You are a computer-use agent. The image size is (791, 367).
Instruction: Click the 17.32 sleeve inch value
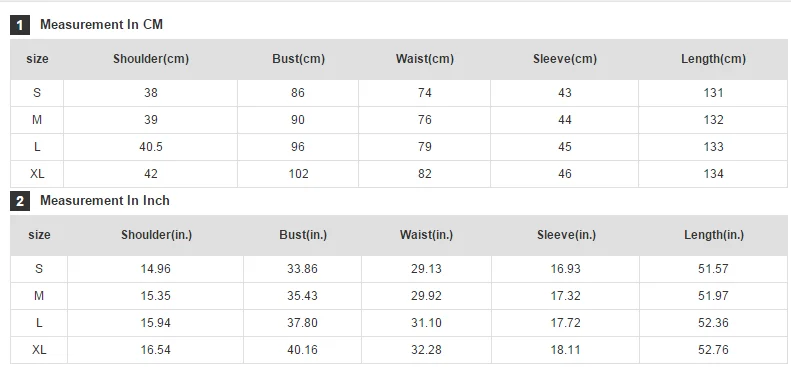pos(566,296)
